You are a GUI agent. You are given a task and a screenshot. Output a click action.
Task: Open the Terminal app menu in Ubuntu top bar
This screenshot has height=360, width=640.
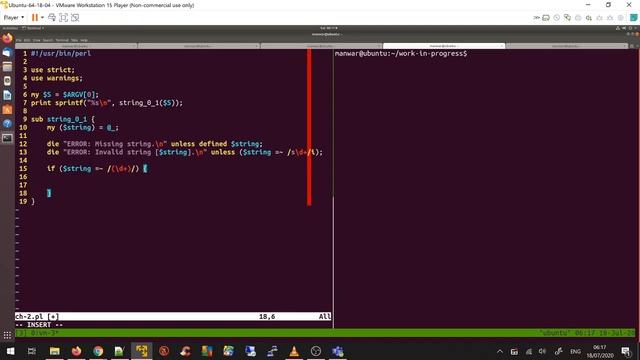(33, 28)
